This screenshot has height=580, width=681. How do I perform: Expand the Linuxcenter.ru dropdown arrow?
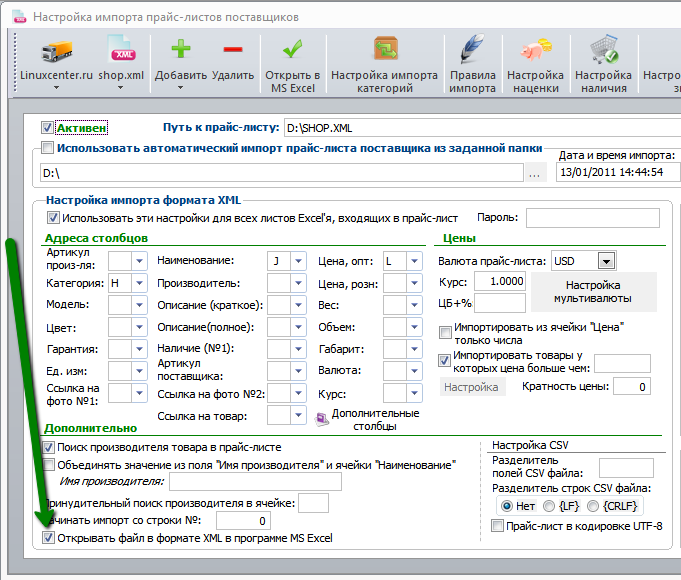click(56, 88)
